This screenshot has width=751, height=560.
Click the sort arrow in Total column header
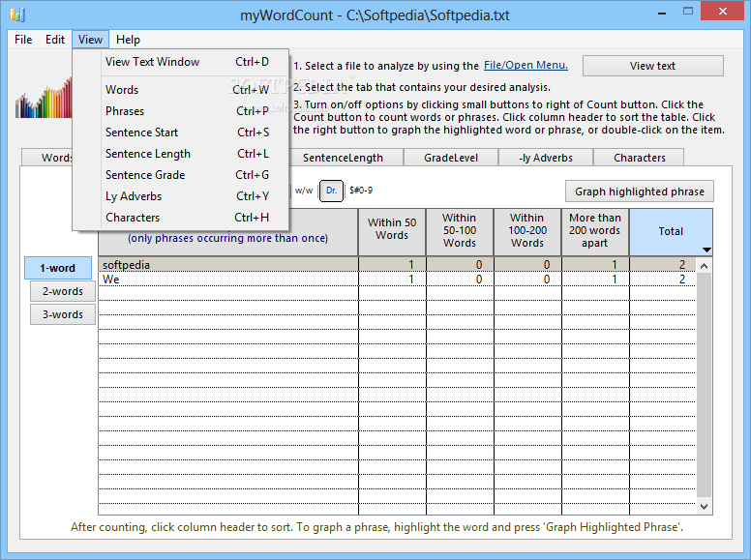click(706, 250)
